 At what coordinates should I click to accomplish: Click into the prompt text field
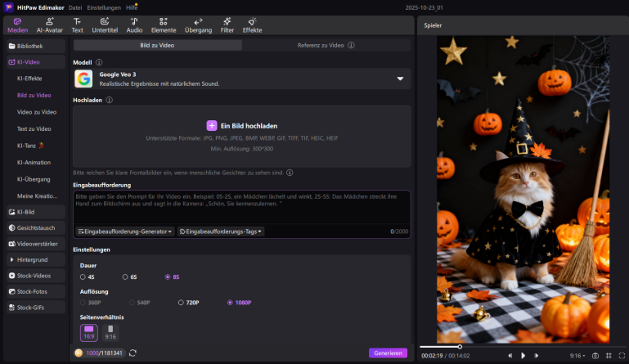241,208
